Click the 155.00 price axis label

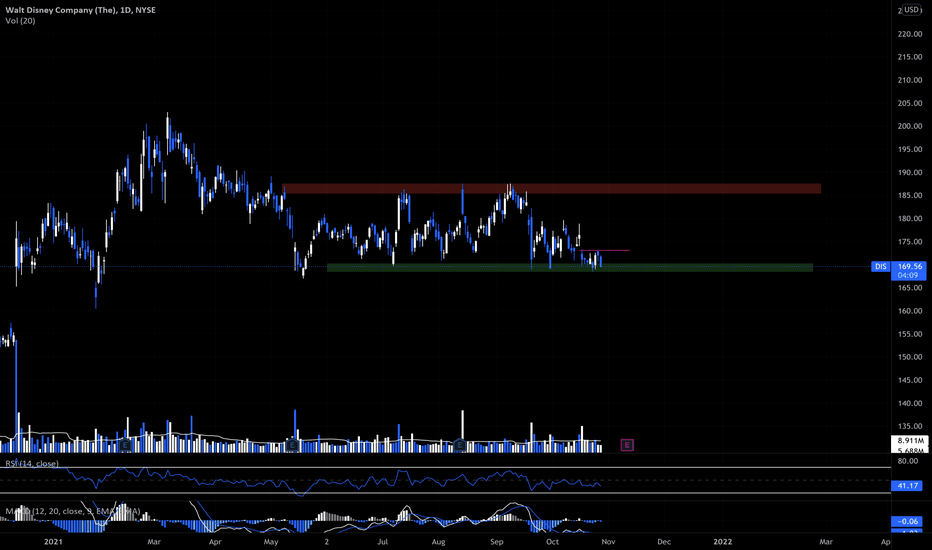click(x=910, y=334)
